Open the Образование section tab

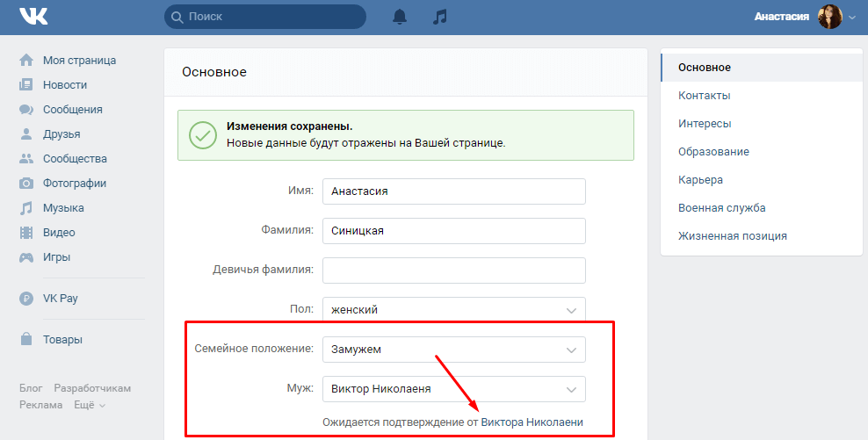713,152
